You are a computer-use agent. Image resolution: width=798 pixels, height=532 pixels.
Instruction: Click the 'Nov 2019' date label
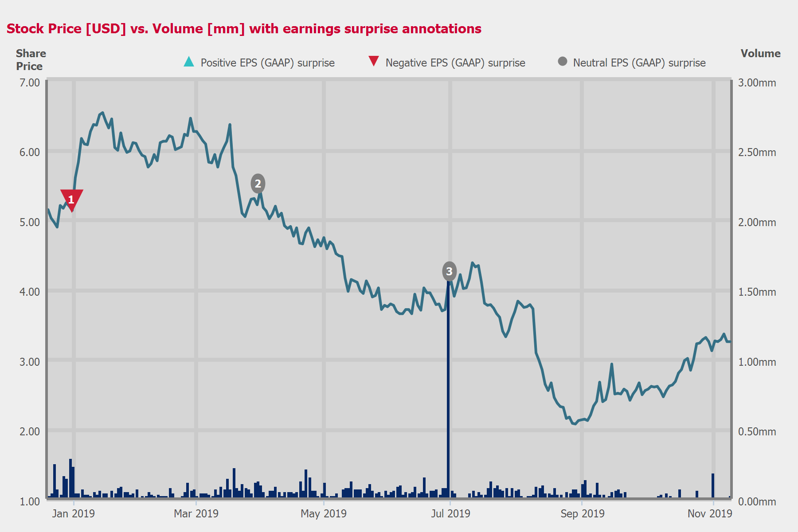pyautogui.click(x=710, y=513)
